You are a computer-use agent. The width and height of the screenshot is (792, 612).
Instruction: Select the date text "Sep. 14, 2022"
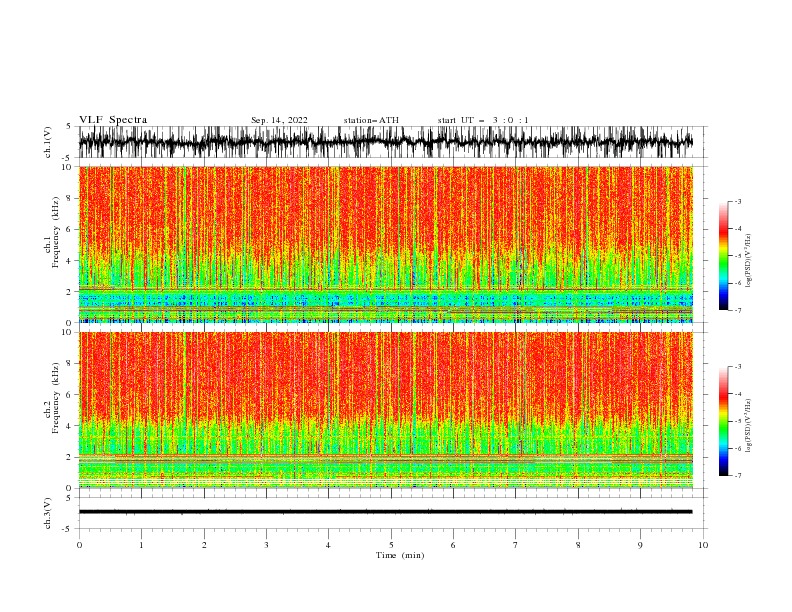[279, 120]
